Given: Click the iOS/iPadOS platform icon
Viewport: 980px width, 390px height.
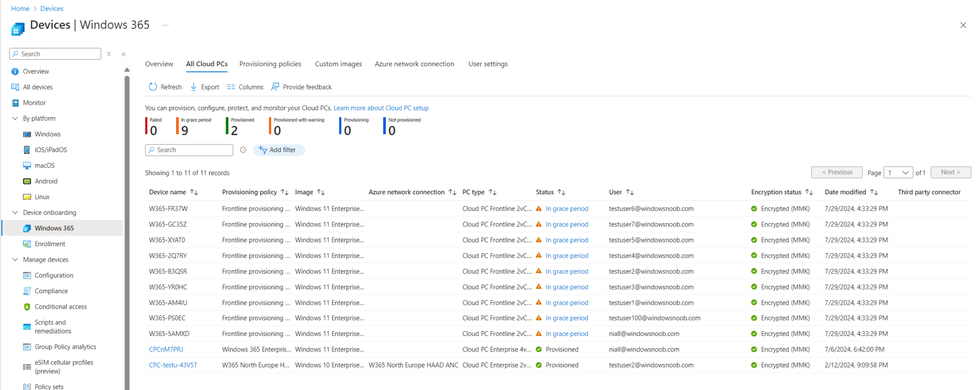Looking at the screenshot, I should pos(27,150).
